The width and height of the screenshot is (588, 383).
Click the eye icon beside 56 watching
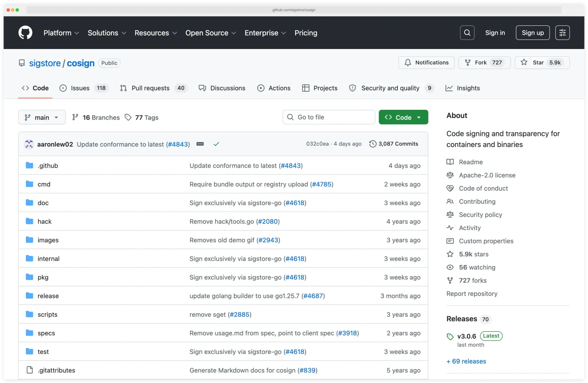(450, 267)
